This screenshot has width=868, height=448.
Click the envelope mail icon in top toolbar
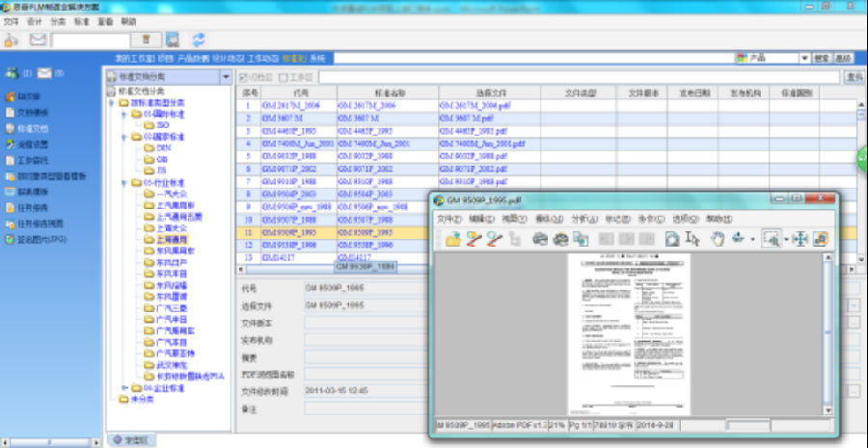point(39,40)
